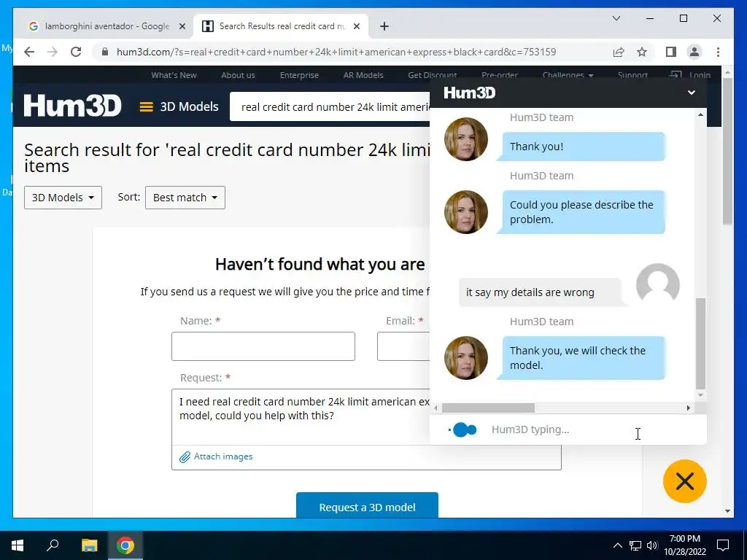Open the Enterprise menu item
The width and height of the screenshot is (747, 560).
click(299, 75)
